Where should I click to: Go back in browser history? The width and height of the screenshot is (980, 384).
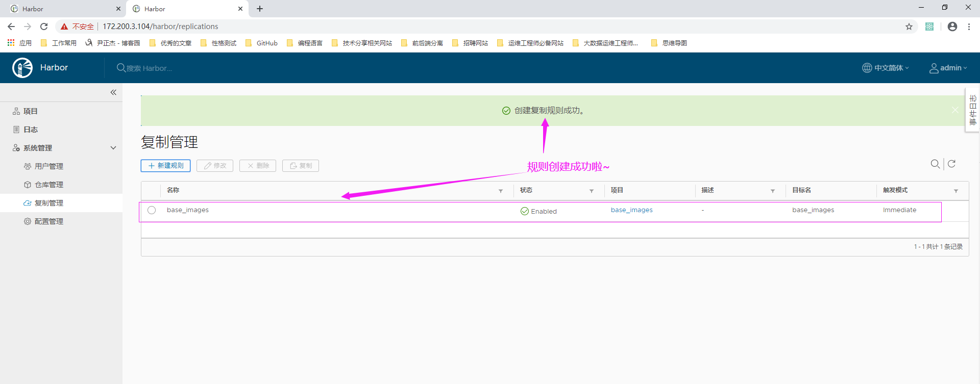coord(11,27)
